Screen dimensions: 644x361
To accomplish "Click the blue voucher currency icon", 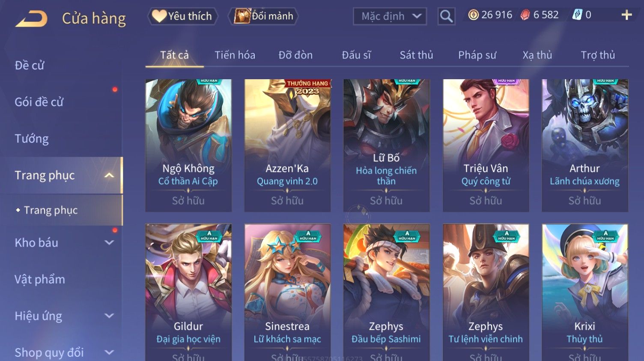I will tap(577, 15).
